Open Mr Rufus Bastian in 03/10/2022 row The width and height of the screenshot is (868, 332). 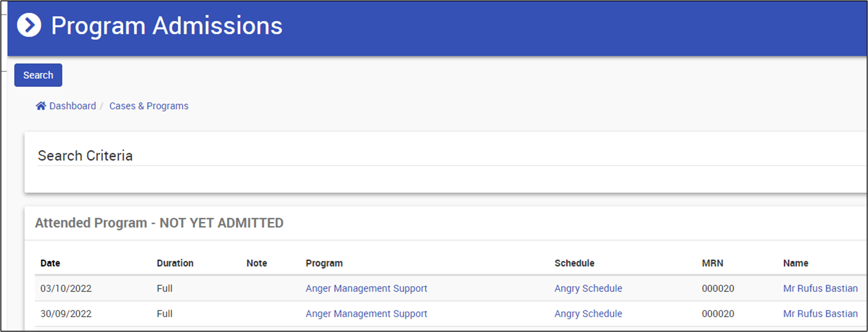pos(820,289)
